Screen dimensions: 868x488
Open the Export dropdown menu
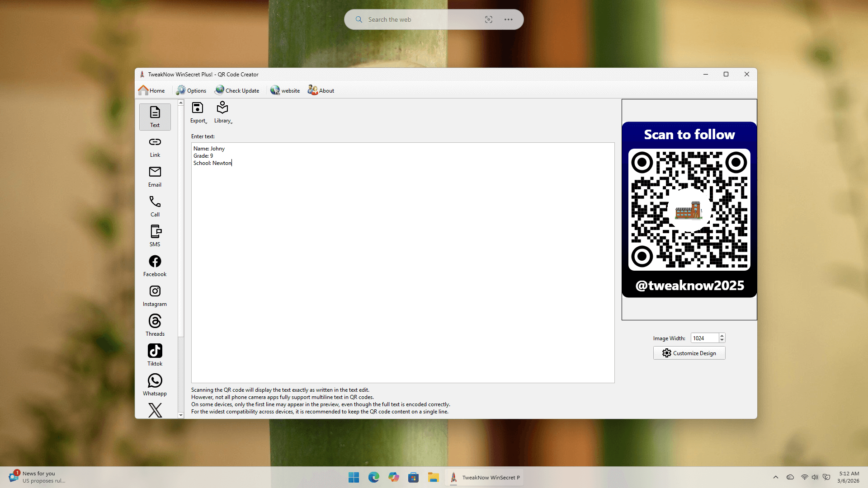click(198, 112)
